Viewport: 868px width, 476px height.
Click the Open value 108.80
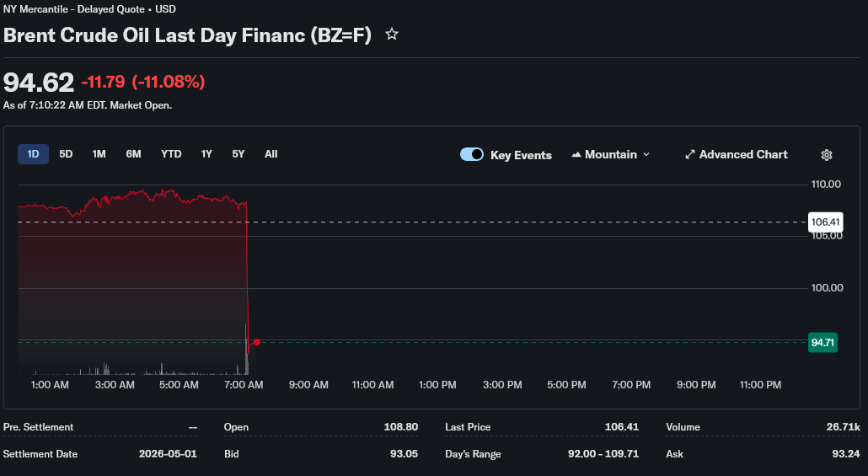pyautogui.click(x=401, y=427)
